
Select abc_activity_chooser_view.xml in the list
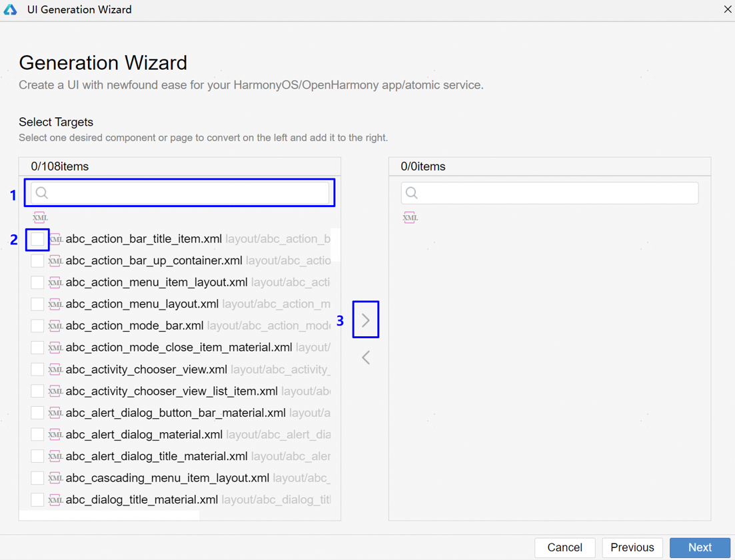point(146,370)
